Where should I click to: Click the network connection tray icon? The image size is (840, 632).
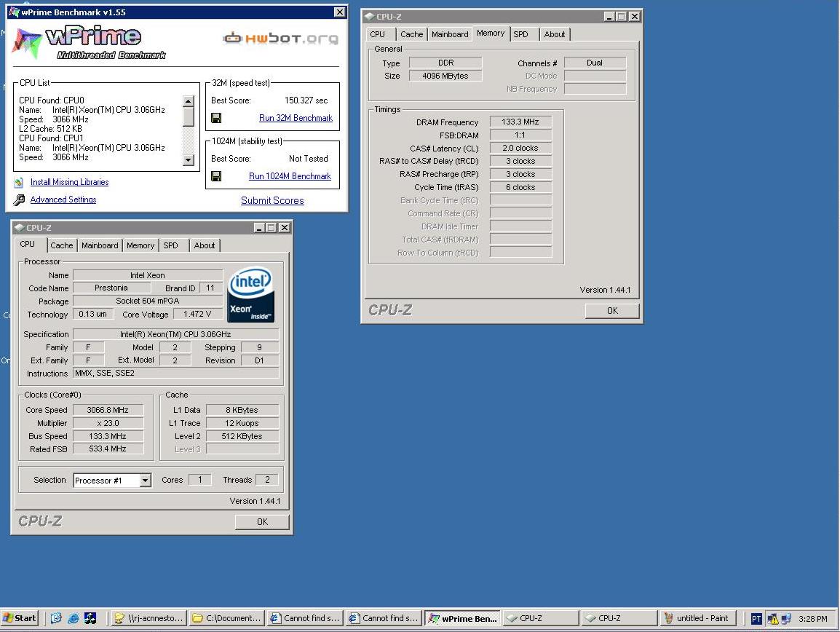tap(786, 619)
